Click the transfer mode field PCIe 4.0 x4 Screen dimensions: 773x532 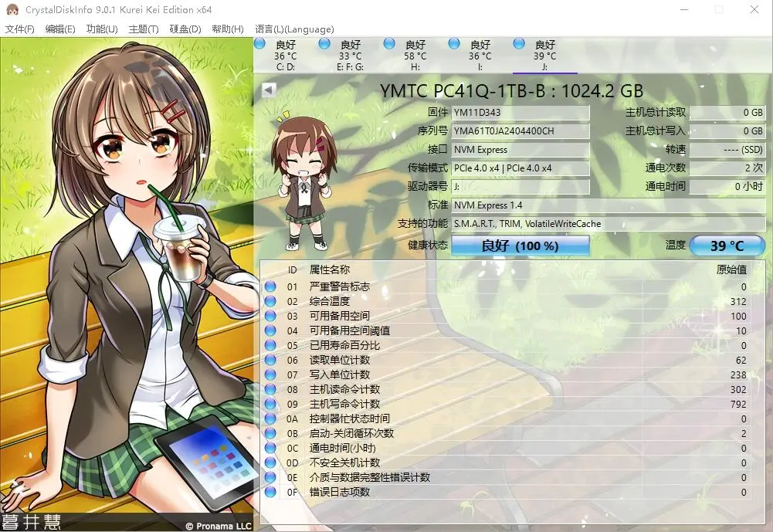tap(520, 168)
